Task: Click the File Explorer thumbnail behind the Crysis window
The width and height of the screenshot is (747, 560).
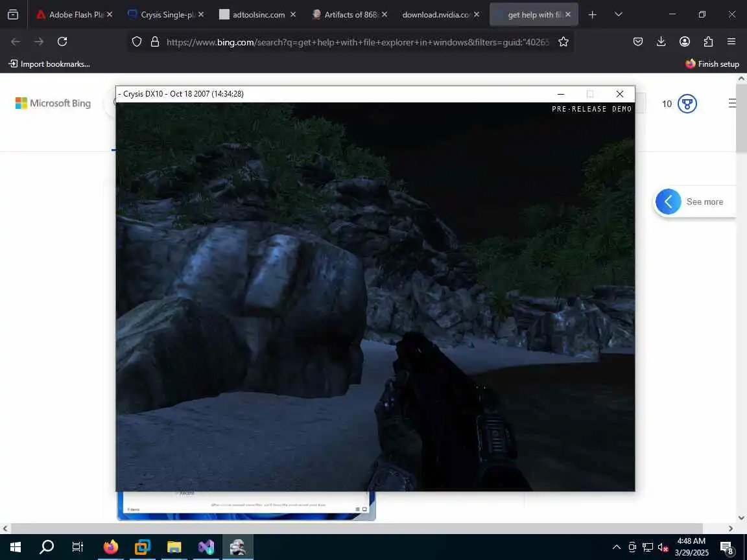Action: pyautogui.click(x=246, y=506)
